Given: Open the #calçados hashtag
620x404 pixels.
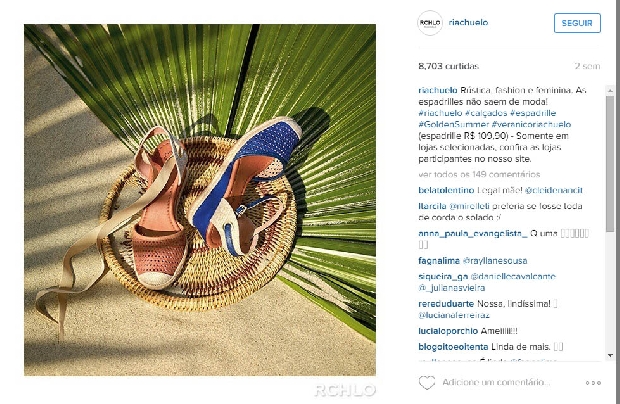Looking at the screenshot, I should [486, 113].
